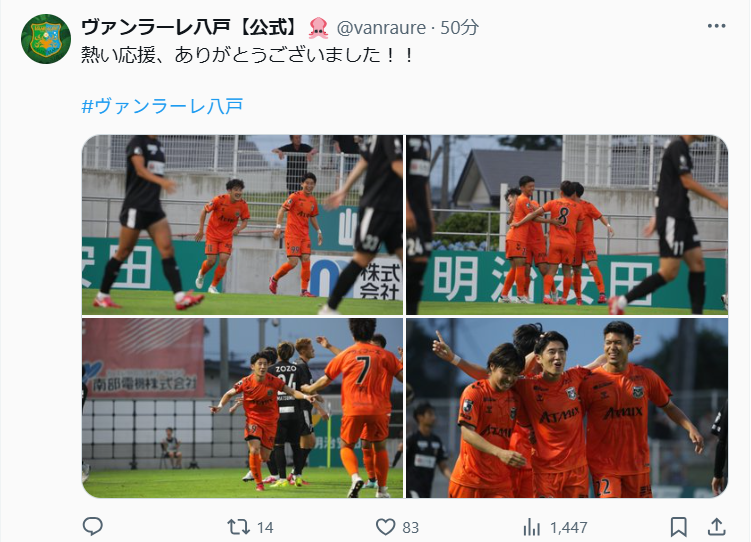Open the reply speech bubble icon

tap(92, 527)
